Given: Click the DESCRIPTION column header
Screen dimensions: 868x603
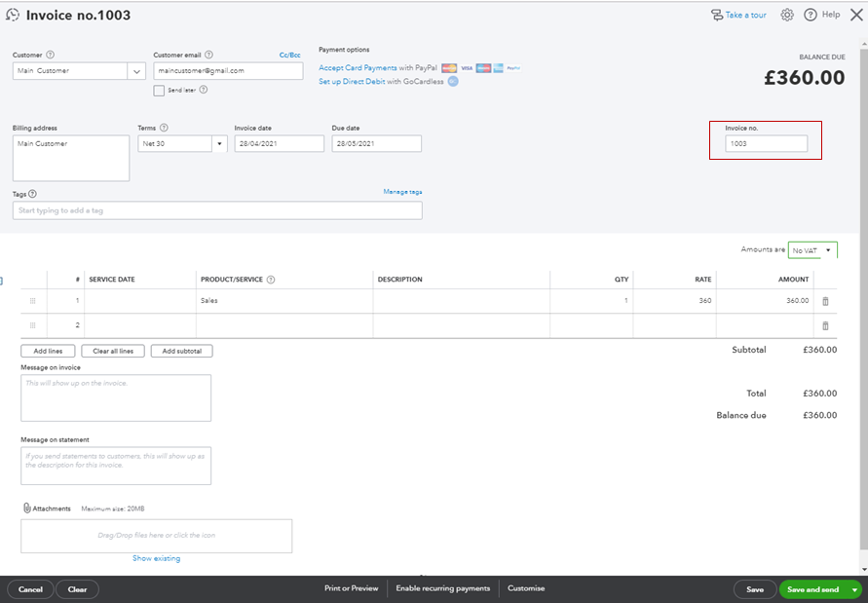Looking at the screenshot, I should pyautogui.click(x=399, y=280).
